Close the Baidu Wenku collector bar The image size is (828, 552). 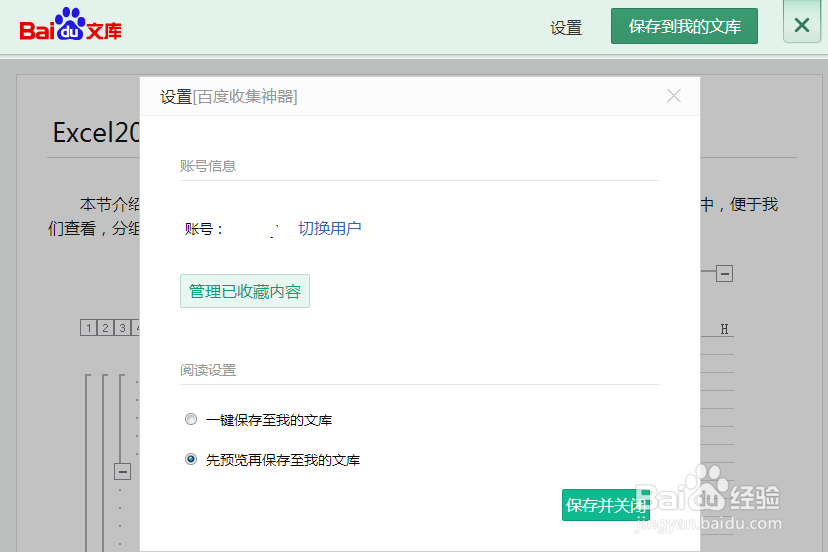tap(802, 23)
